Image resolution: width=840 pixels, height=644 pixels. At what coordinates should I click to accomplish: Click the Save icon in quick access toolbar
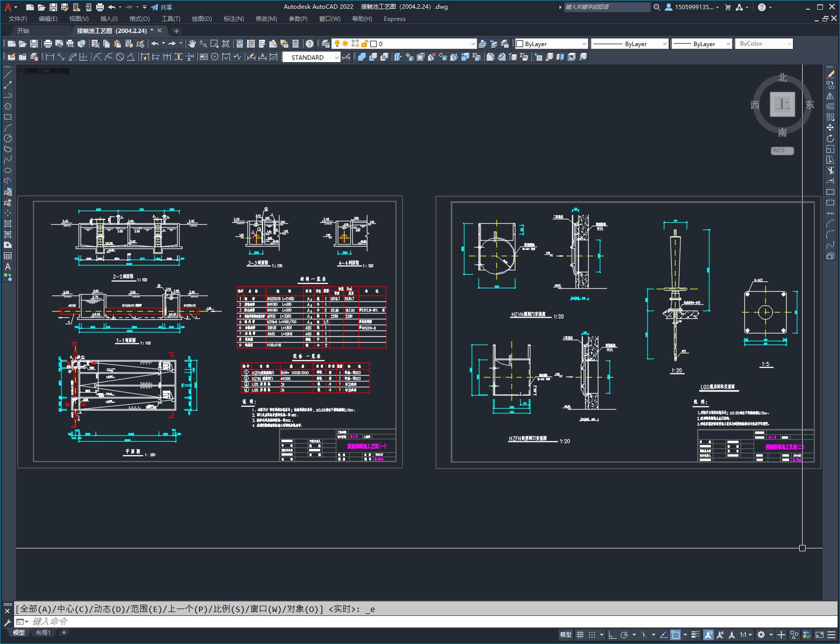53,7
